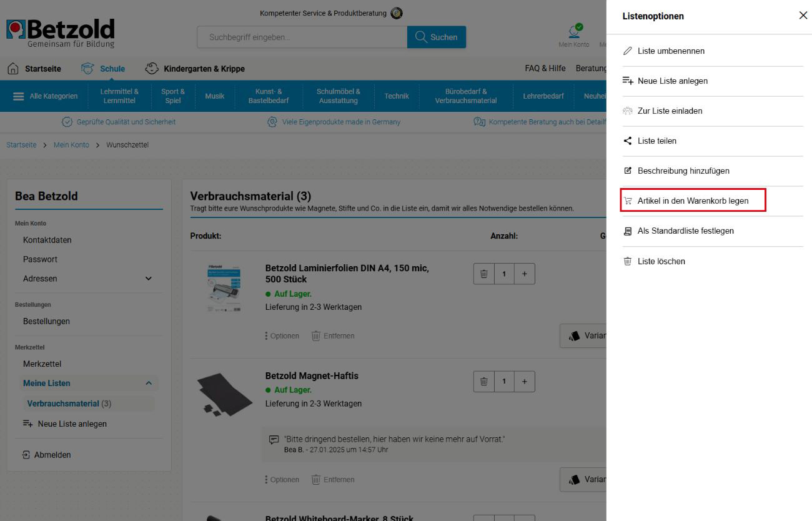Viewport: 812px width, 521px height.
Task: Open Schulmöbel & Ausstattung category
Action: [338, 96]
